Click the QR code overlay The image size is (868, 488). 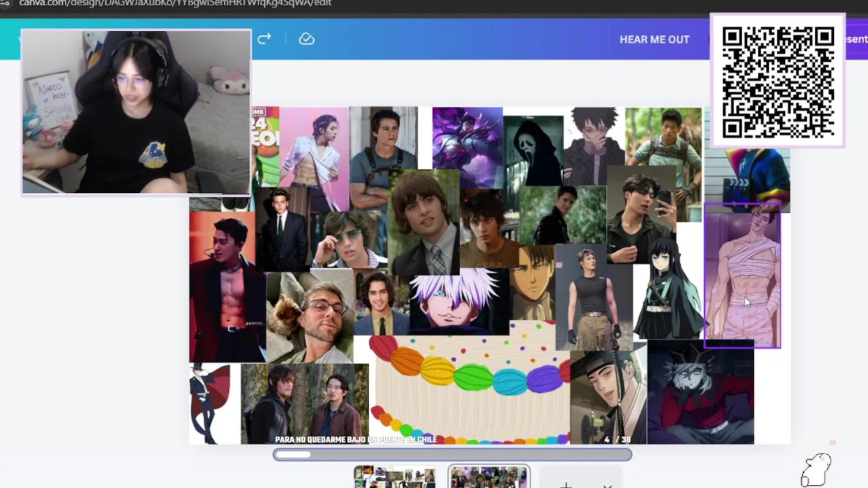(777, 81)
